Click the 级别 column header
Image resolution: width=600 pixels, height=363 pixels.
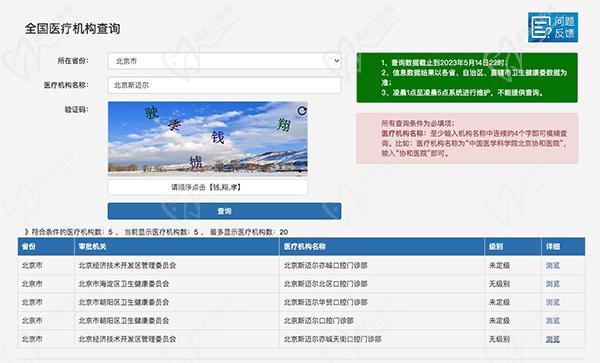tap(513, 247)
